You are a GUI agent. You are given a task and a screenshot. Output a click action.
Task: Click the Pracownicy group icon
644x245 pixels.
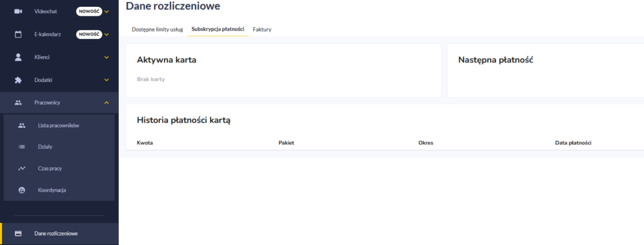coord(18,103)
